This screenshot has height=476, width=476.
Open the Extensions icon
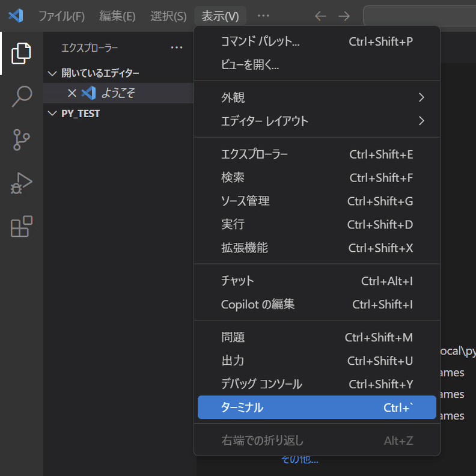coord(21,227)
